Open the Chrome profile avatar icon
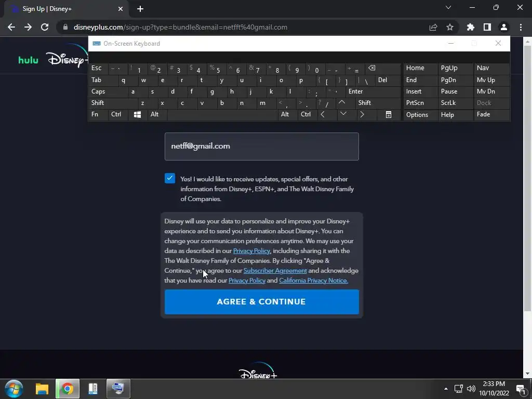This screenshot has width=532, height=399. (504, 27)
